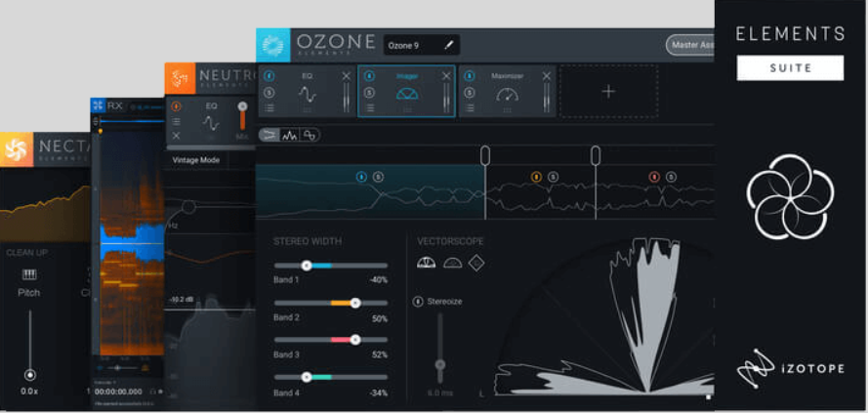Open the Ozone 9 preset name field

coord(421,45)
